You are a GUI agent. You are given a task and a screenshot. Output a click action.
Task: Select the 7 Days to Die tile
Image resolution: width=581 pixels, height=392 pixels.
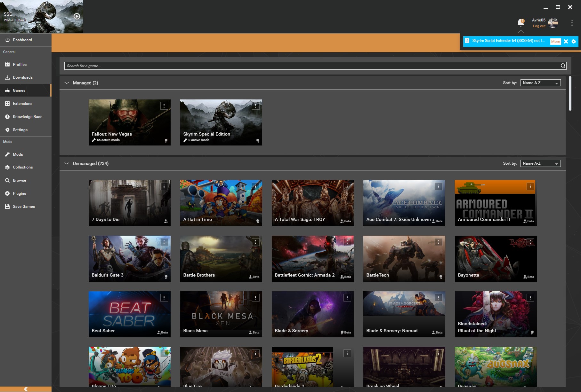coord(130,203)
